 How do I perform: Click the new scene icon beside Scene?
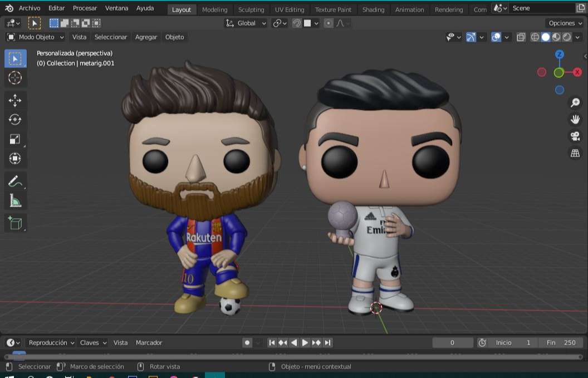pos(580,8)
